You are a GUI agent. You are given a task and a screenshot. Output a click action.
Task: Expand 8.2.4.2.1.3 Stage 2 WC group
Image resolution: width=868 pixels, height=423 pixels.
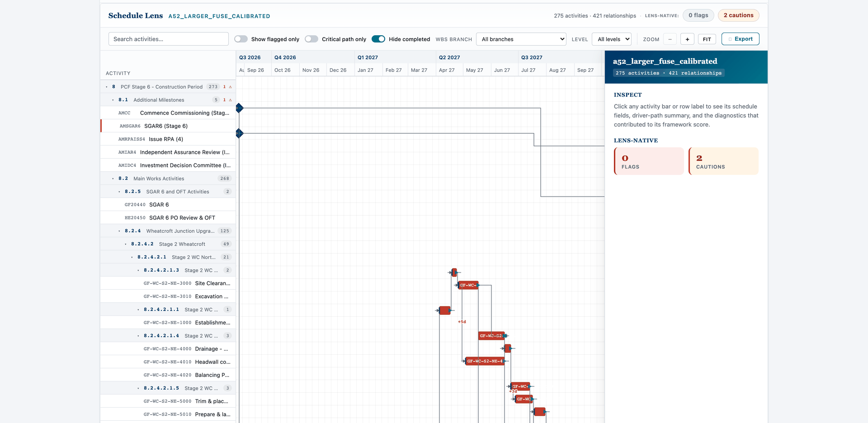(138, 270)
